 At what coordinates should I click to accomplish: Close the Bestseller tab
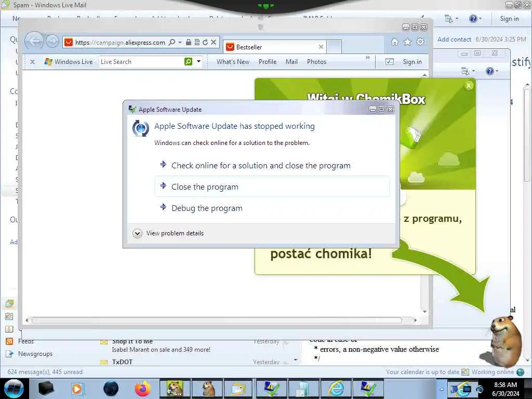pyautogui.click(x=321, y=47)
